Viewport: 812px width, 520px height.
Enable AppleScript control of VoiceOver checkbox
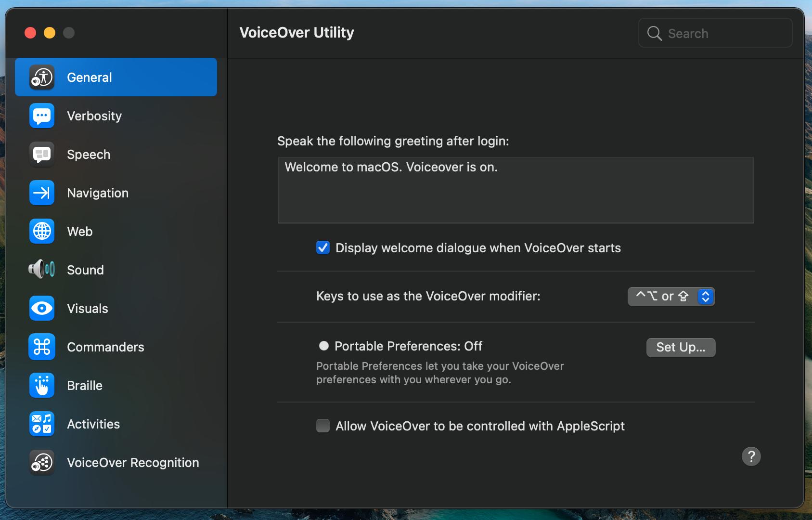tap(323, 426)
